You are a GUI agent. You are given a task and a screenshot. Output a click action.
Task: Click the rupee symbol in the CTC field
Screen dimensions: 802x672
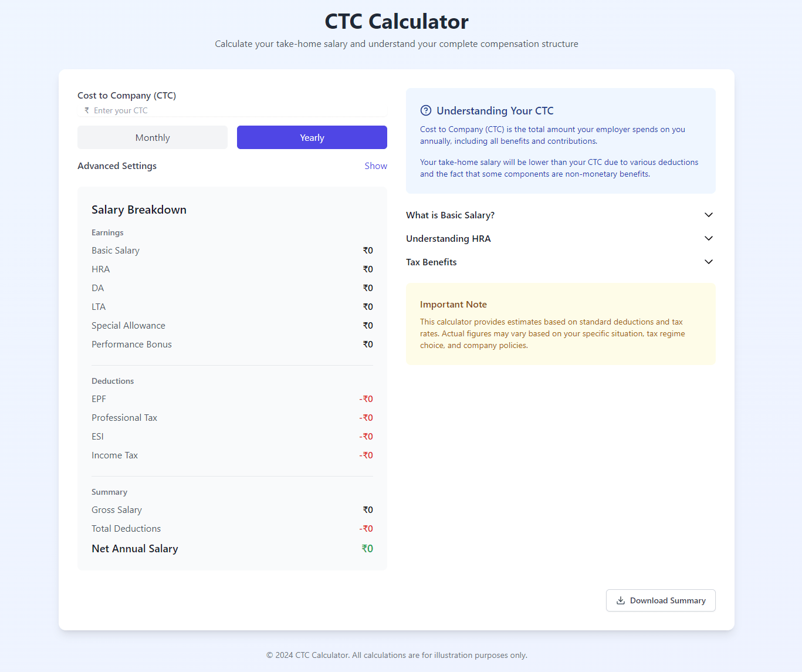(86, 110)
